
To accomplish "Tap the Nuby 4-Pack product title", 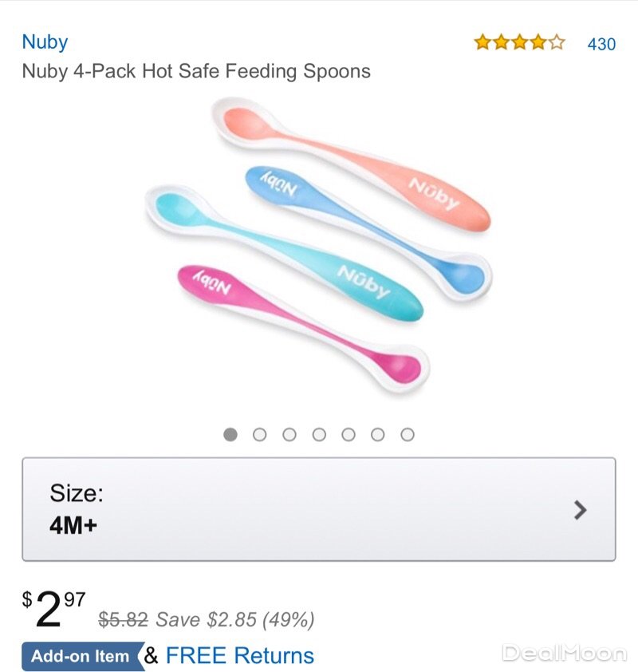I will coord(196,71).
